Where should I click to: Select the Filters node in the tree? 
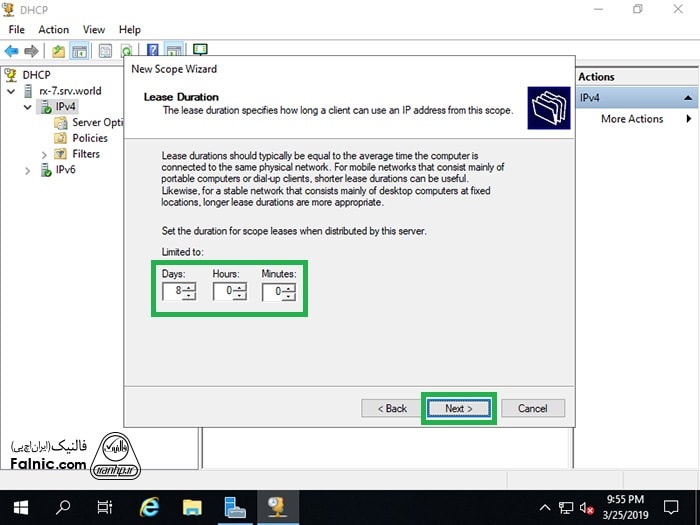85,154
